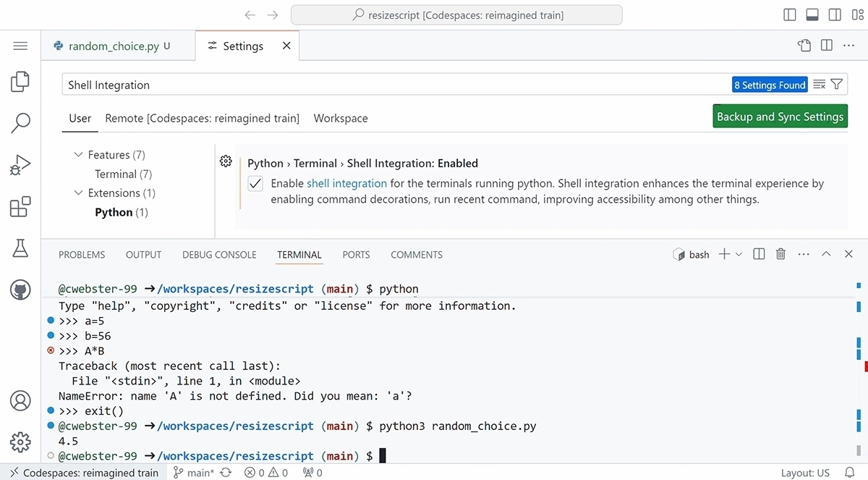868x480 pixels.
Task: Close the Settings editor tab
Action: click(286, 46)
